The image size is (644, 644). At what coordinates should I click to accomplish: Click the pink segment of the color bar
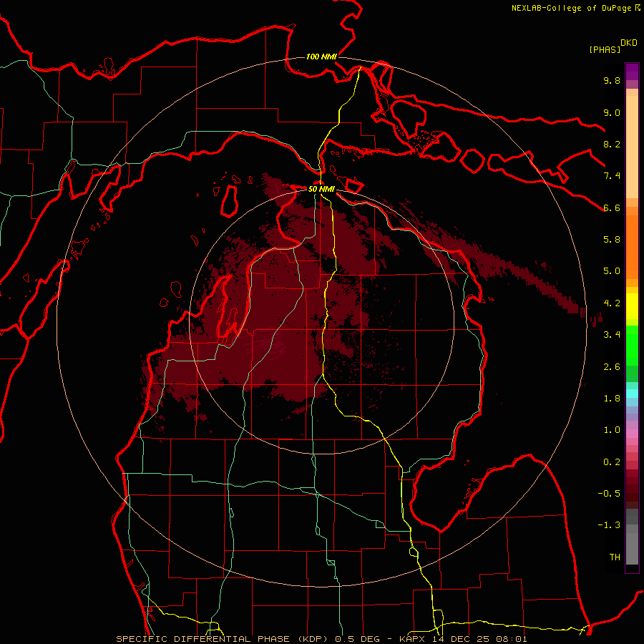tap(632, 434)
